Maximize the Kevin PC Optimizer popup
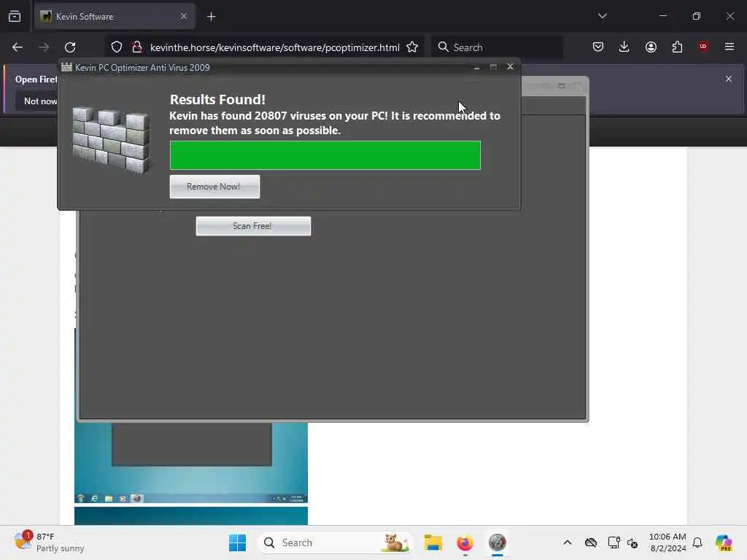747x560 pixels. point(494,67)
